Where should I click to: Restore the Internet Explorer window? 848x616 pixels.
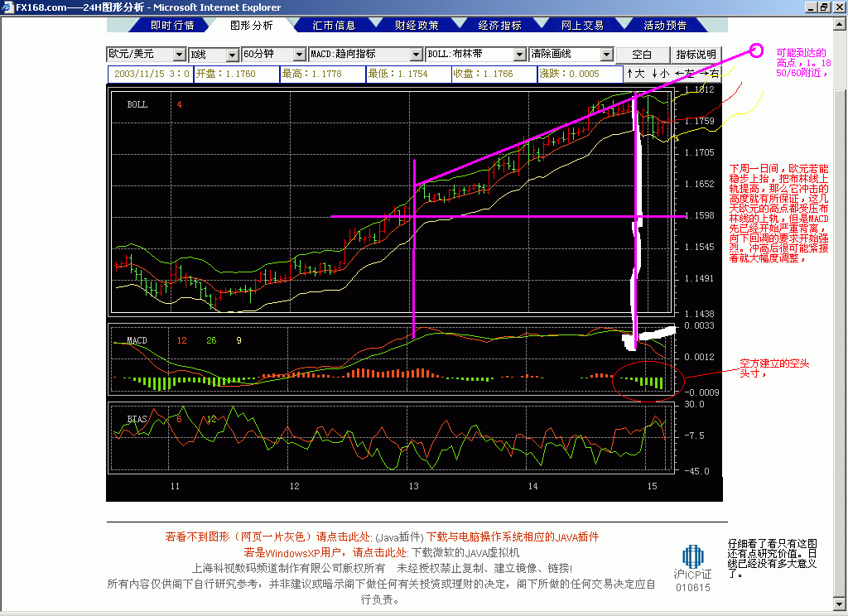[x=824, y=7]
